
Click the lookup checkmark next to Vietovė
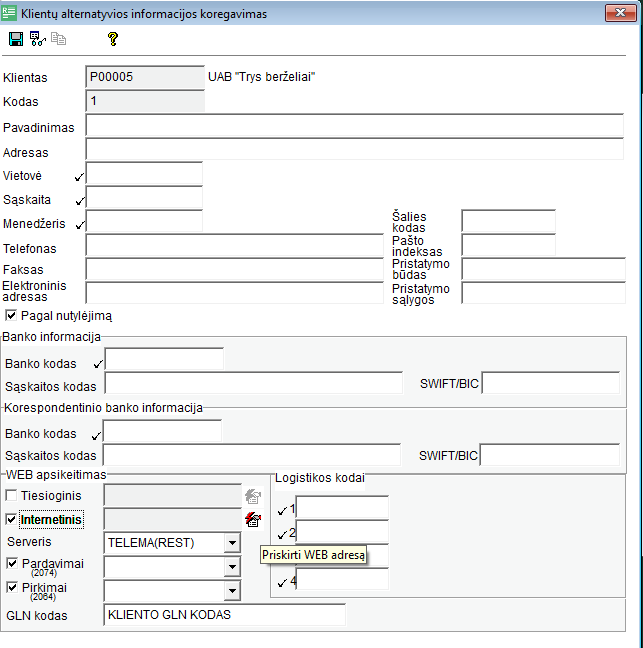click(x=80, y=177)
